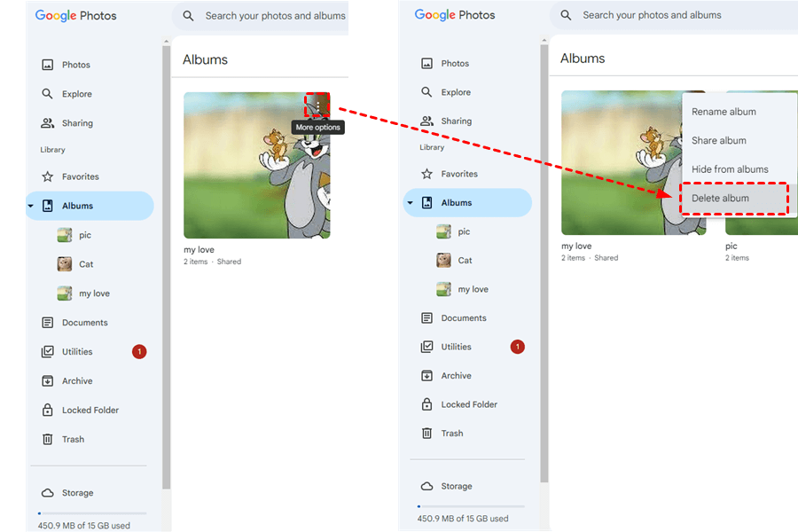Click the right screenshot sidebar scrollbar
Image resolution: width=798 pixels, height=532 pixels.
[x=544, y=262]
